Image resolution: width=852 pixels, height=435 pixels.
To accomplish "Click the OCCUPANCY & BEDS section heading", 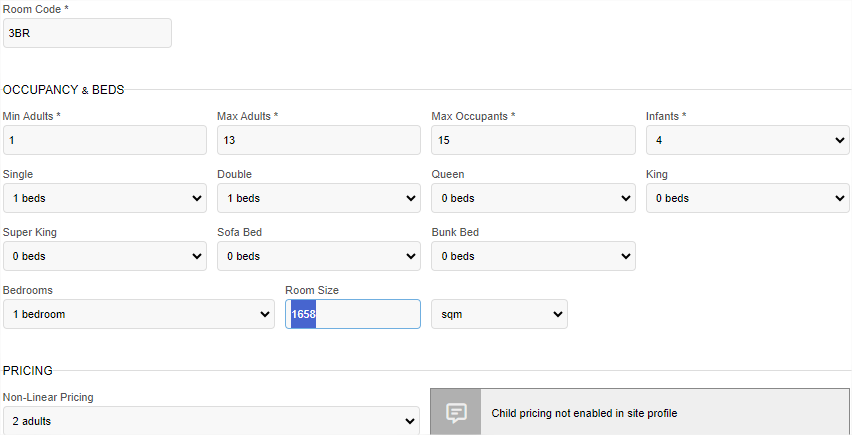I will click(64, 90).
